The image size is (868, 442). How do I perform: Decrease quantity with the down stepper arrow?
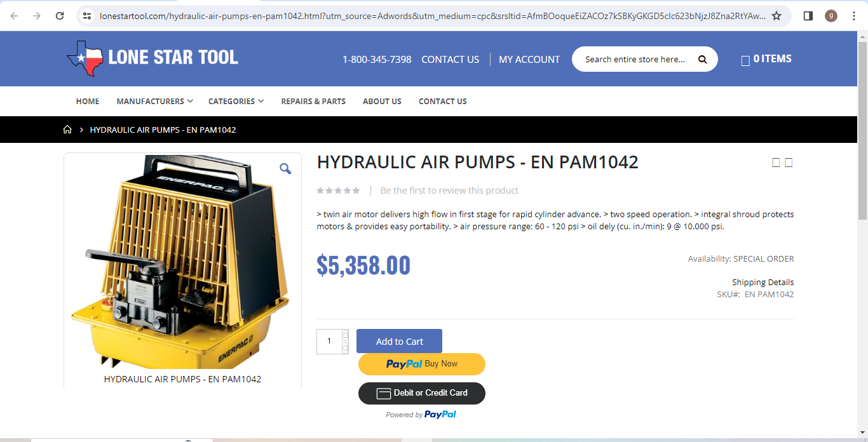[345, 347]
